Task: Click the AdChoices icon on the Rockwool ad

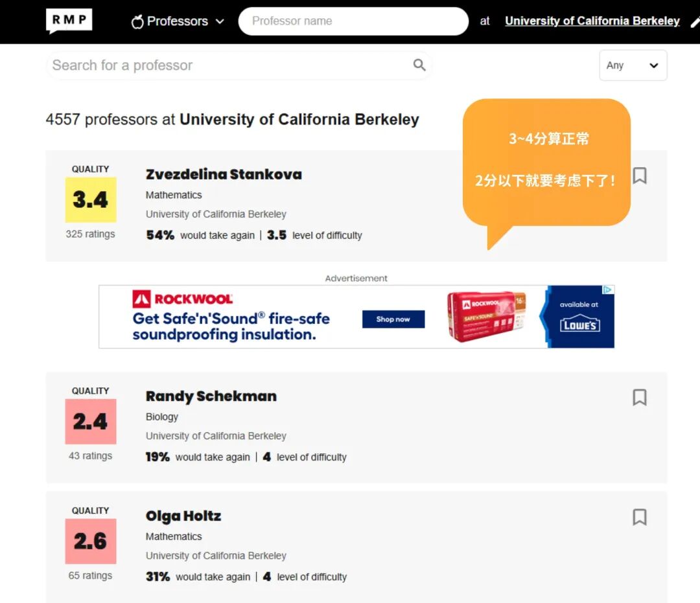Action: (x=608, y=290)
